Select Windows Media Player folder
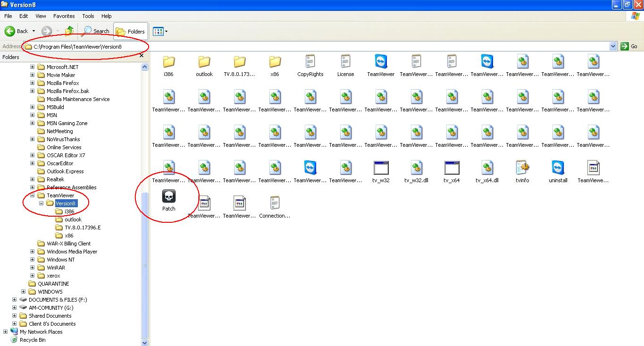644x346 pixels. point(72,252)
